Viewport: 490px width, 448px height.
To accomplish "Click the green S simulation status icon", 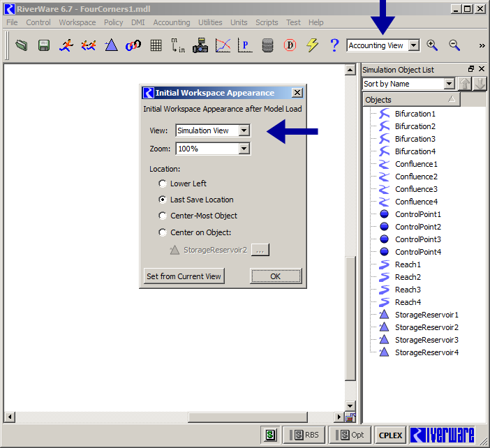I will [270, 435].
